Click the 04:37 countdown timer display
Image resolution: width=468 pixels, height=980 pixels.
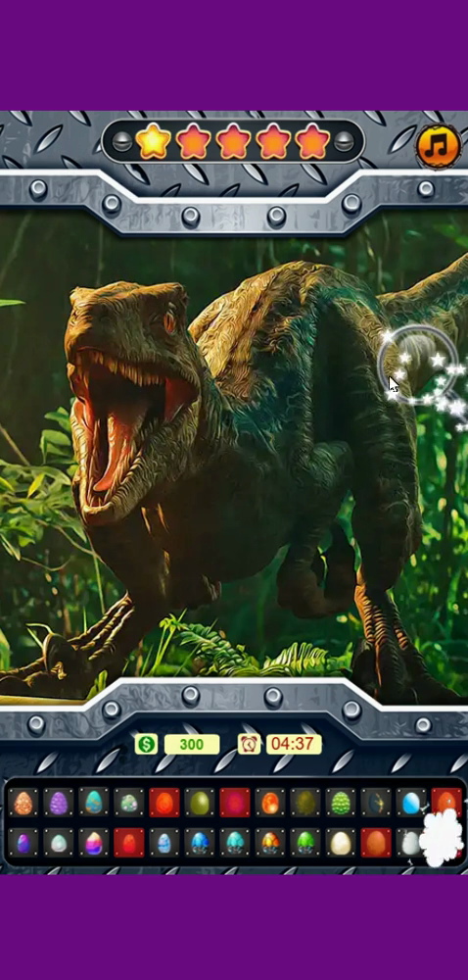pyautogui.click(x=294, y=744)
